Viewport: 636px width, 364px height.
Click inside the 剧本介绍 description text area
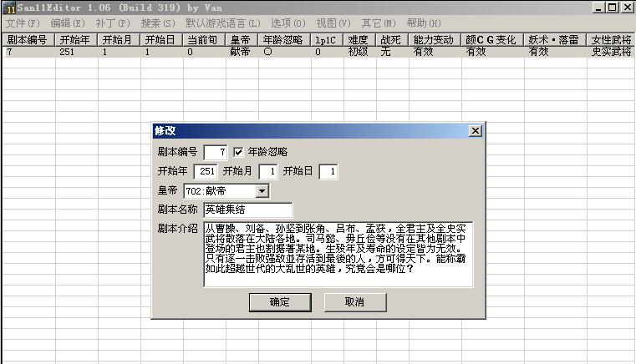[338, 254]
